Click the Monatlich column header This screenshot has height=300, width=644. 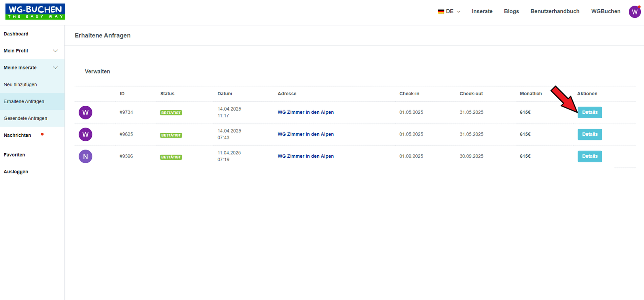pyautogui.click(x=531, y=94)
